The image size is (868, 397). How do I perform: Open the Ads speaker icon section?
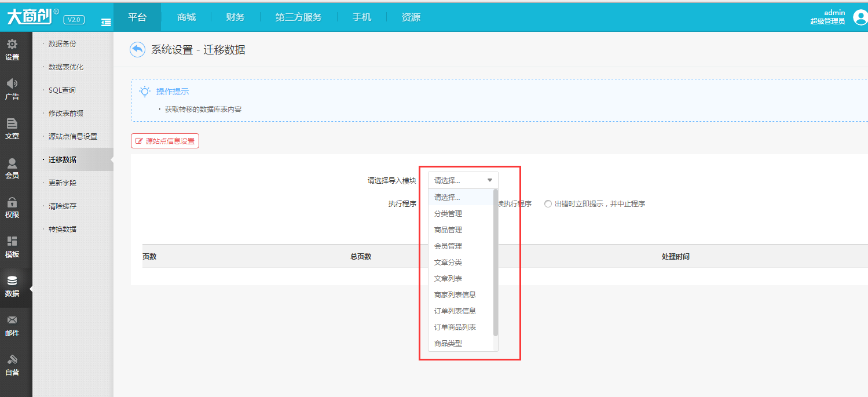[12, 84]
